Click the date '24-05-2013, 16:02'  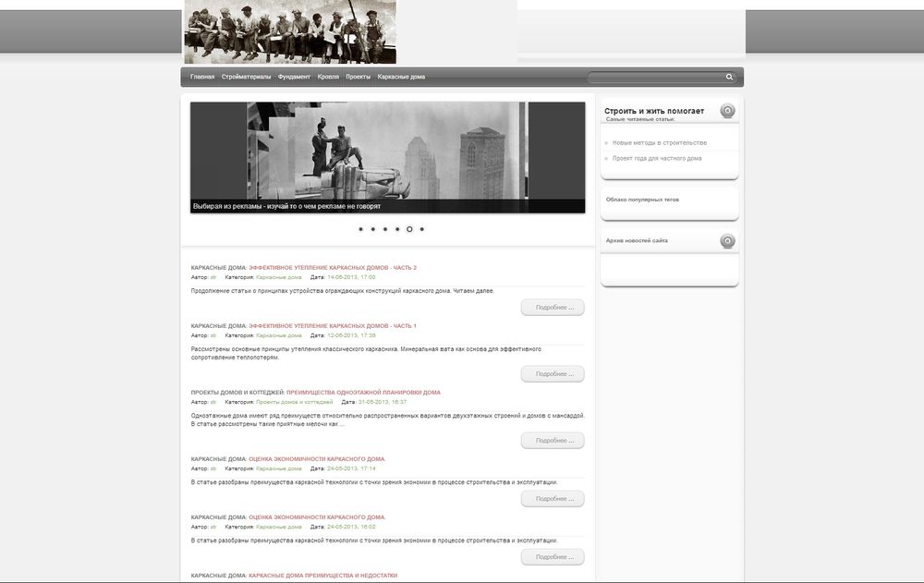click(x=351, y=527)
